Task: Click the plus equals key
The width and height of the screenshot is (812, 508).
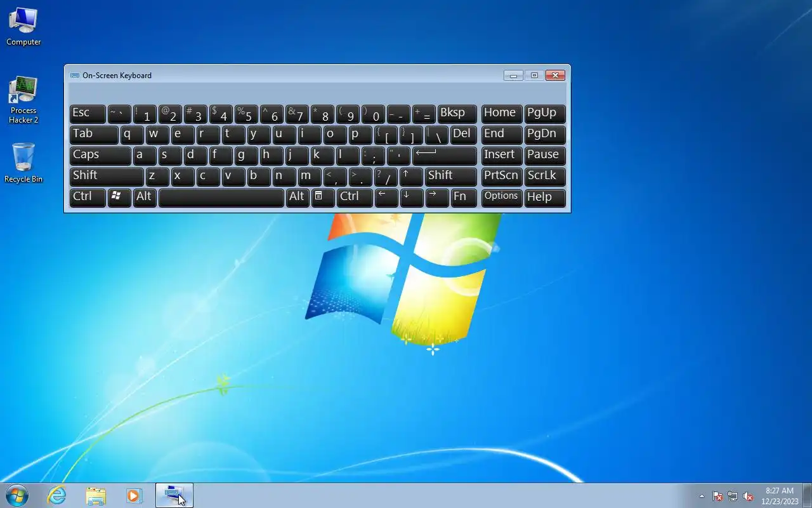Action: pos(424,114)
